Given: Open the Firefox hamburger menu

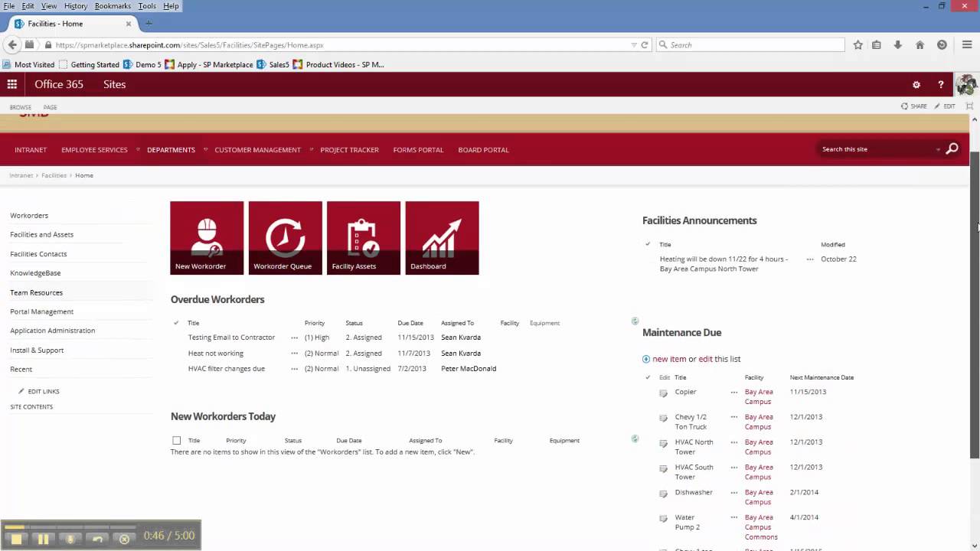Looking at the screenshot, I should pos(968,45).
